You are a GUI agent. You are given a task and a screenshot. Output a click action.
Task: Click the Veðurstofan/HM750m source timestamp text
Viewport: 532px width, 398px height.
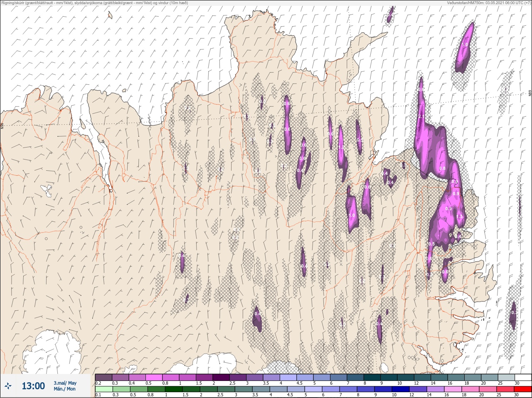coord(489,3)
